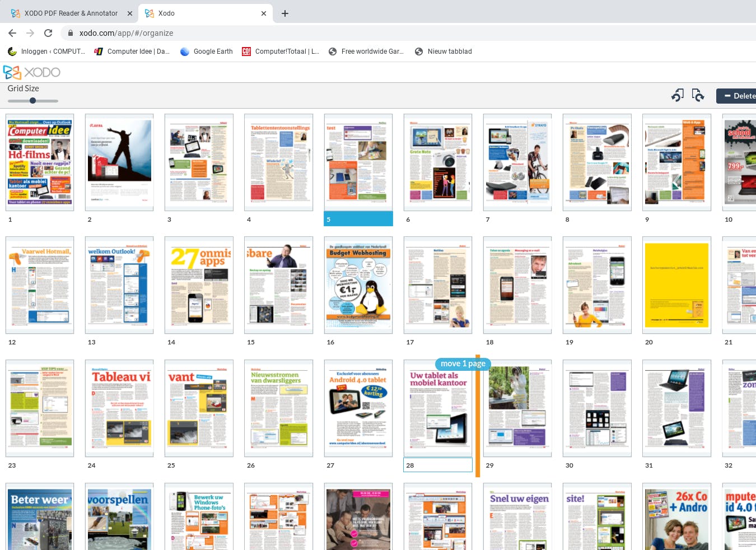
Task: Switch to XODO PDF Reader & Annotator tab
Action: [x=71, y=13]
